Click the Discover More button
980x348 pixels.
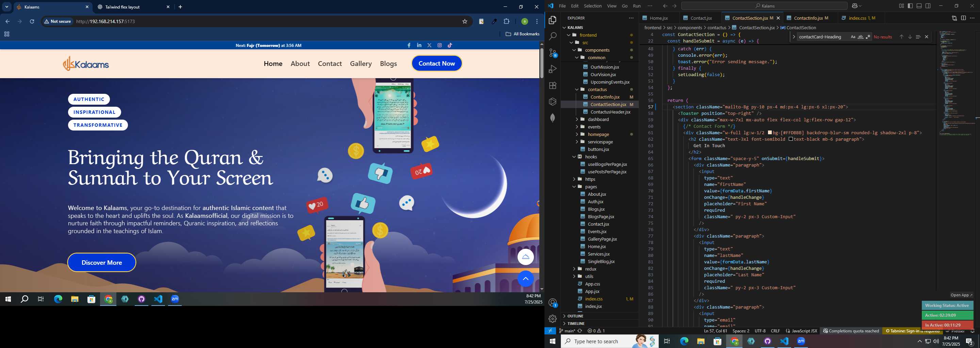click(102, 262)
